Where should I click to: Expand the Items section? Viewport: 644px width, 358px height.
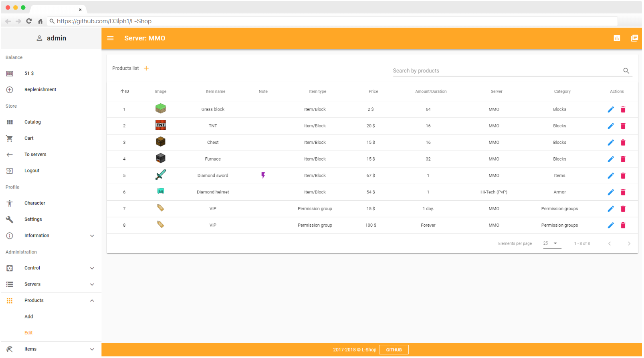(92, 350)
